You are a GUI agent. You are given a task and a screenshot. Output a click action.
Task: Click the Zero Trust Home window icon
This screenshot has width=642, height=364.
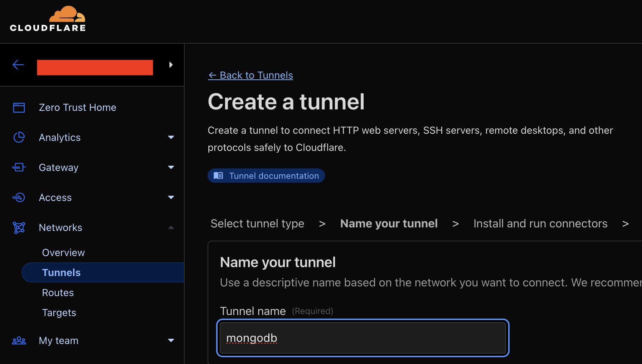pos(19,107)
